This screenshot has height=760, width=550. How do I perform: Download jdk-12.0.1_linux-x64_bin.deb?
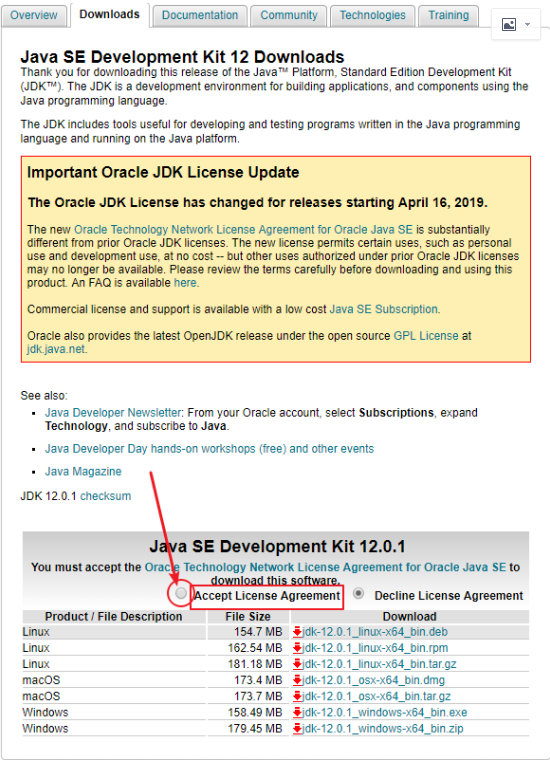pyautogui.click(x=375, y=632)
